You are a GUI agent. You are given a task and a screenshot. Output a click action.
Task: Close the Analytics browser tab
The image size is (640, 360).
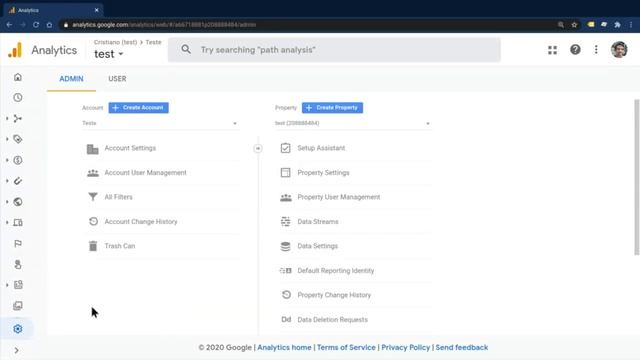[x=97, y=10]
